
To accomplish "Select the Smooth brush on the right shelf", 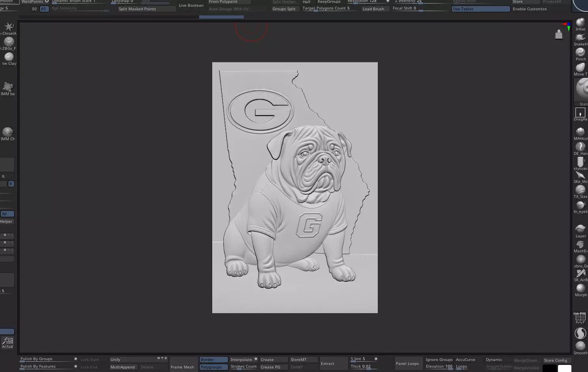I will 580,348.
